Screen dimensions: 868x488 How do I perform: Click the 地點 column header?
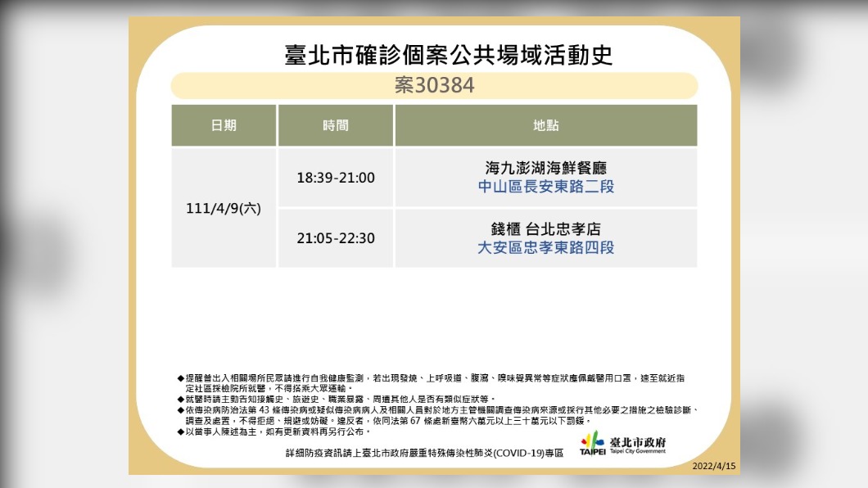(546, 125)
